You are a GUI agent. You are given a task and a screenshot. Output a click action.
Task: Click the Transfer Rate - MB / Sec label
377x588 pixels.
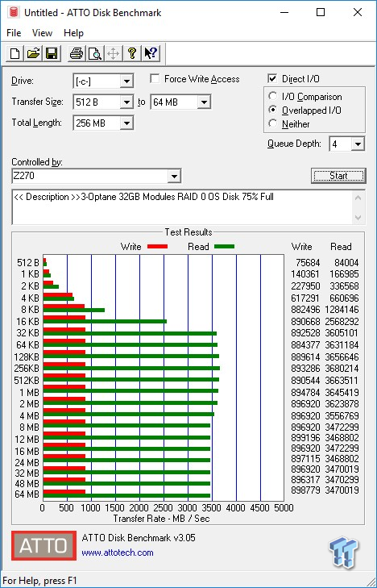pos(161,519)
